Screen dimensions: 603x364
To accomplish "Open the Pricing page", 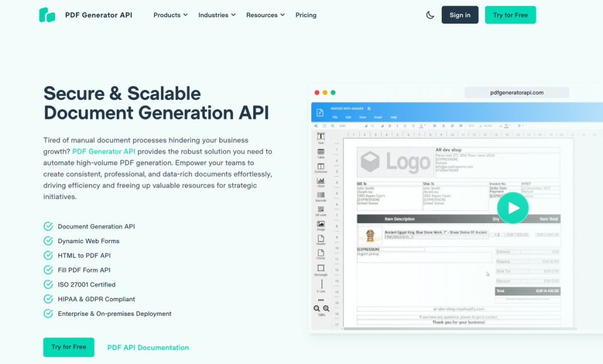I will 306,15.
